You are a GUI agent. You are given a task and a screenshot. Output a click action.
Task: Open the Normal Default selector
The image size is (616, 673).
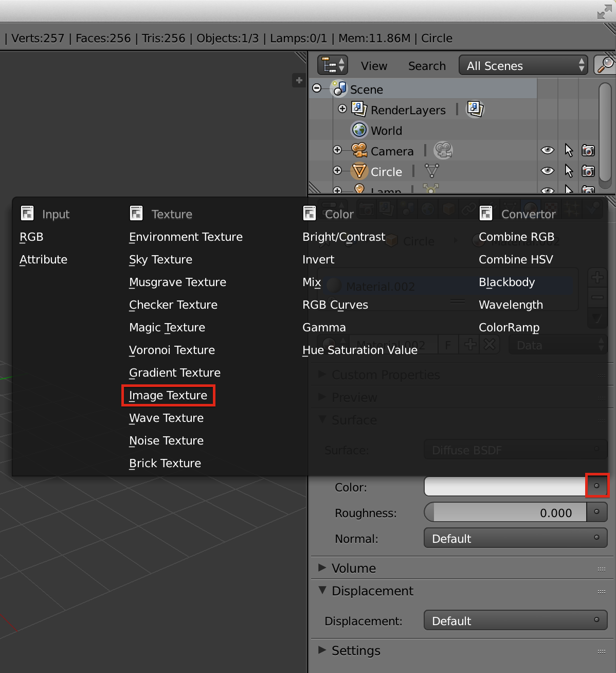[x=516, y=538]
